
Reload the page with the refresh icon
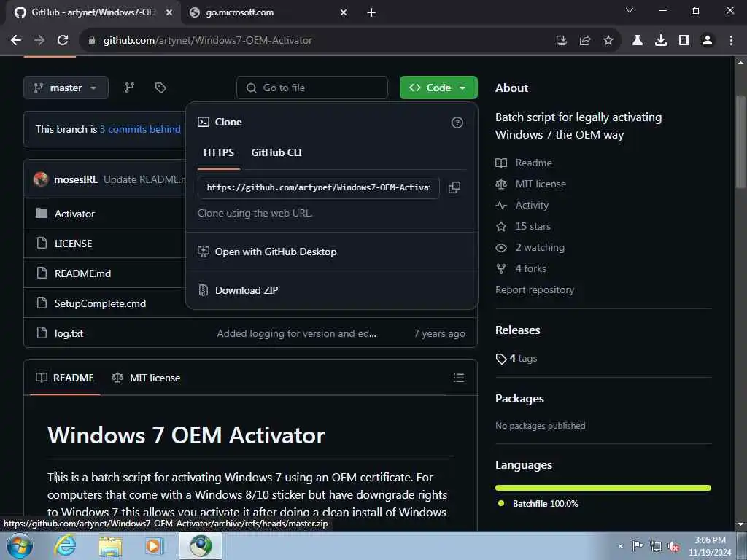[x=63, y=41]
